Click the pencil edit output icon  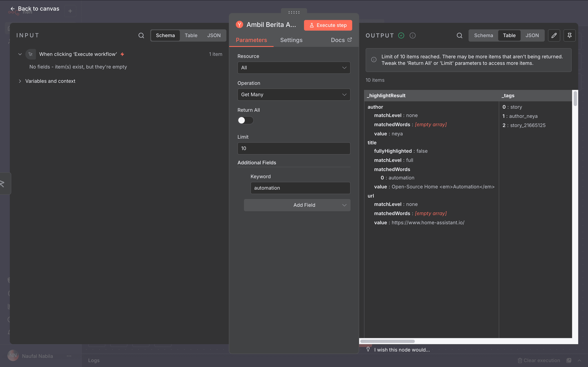tap(554, 35)
